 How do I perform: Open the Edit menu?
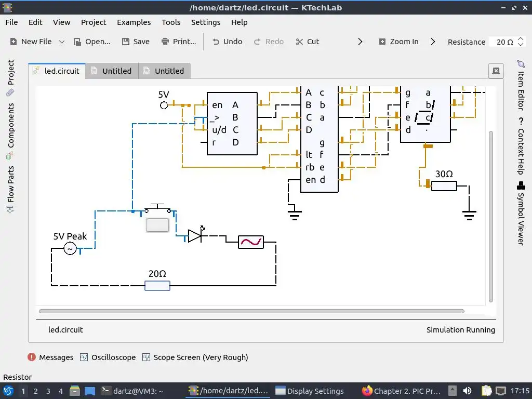pyautogui.click(x=35, y=22)
